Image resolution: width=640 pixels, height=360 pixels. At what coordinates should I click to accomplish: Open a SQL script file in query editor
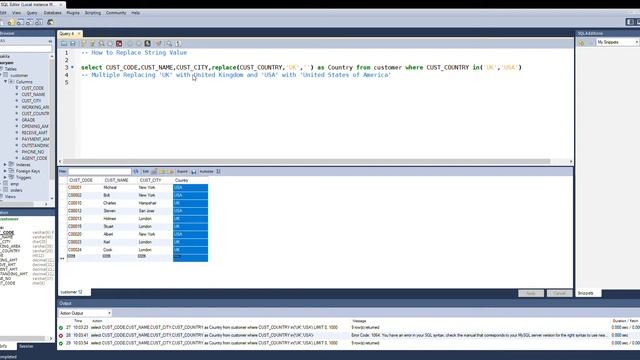64,44
